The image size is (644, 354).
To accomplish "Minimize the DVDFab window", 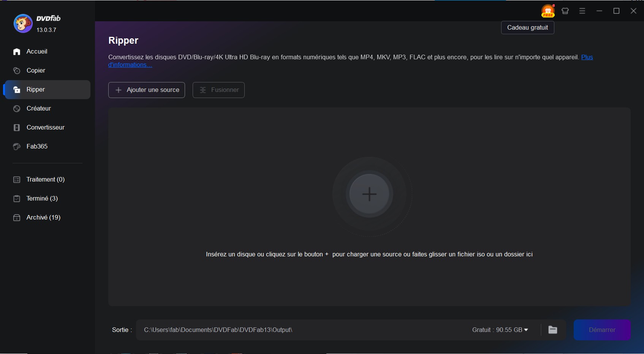I will [x=599, y=11].
